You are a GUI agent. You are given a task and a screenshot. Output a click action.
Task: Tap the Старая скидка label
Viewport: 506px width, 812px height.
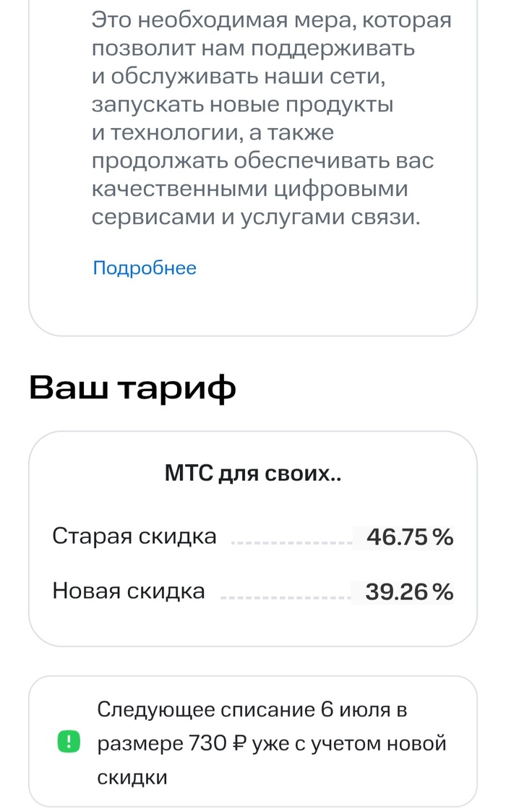tap(134, 537)
